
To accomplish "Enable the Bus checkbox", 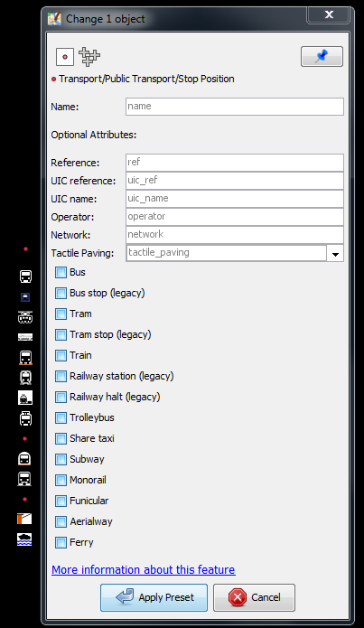I will (61, 272).
